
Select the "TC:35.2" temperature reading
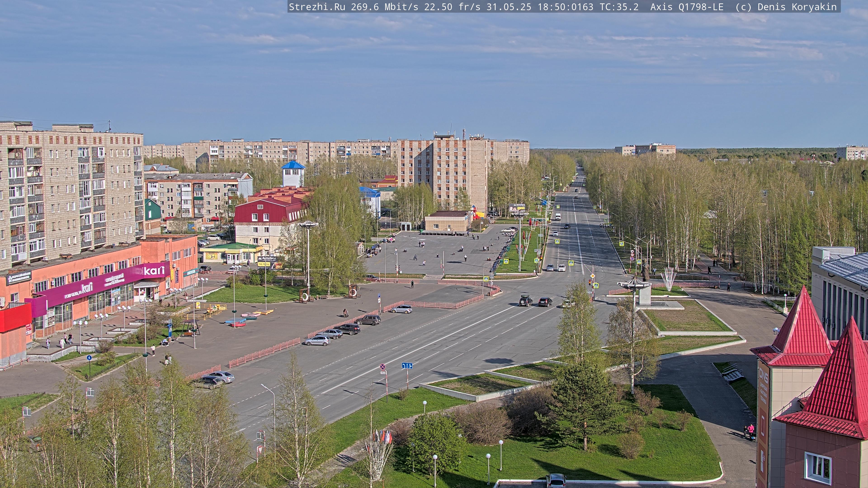coord(619,7)
